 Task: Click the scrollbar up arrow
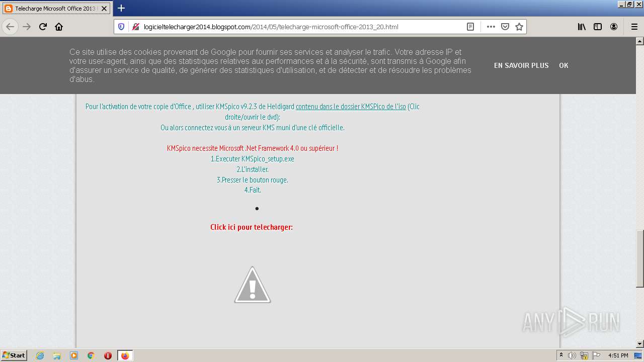click(x=639, y=41)
